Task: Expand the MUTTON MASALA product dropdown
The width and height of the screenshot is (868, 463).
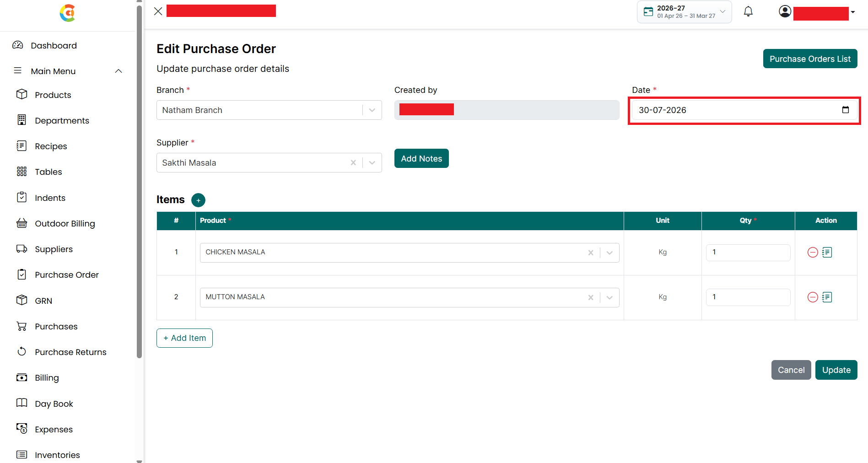Action: tap(609, 297)
